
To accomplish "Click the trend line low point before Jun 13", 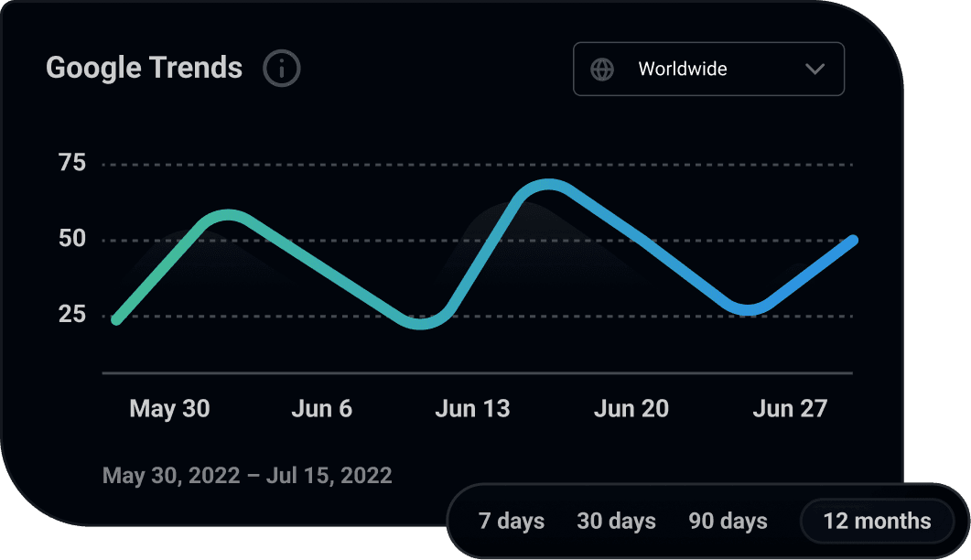I will tap(420, 323).
